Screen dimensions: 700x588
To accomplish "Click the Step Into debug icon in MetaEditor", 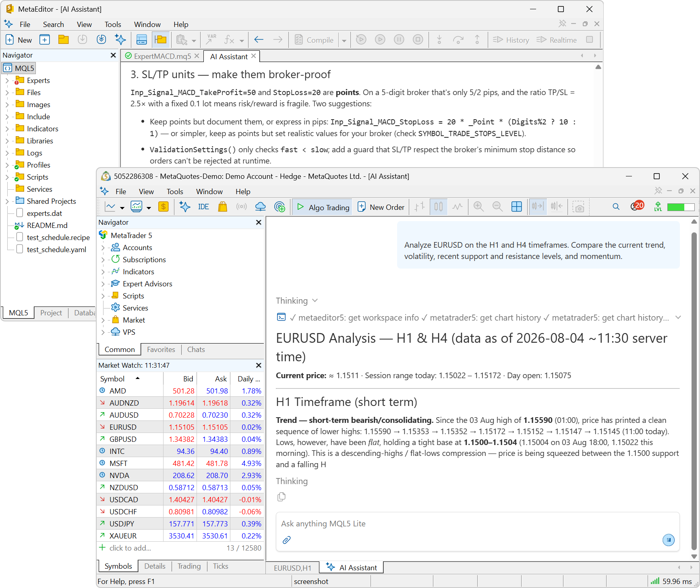I will 439,39.
